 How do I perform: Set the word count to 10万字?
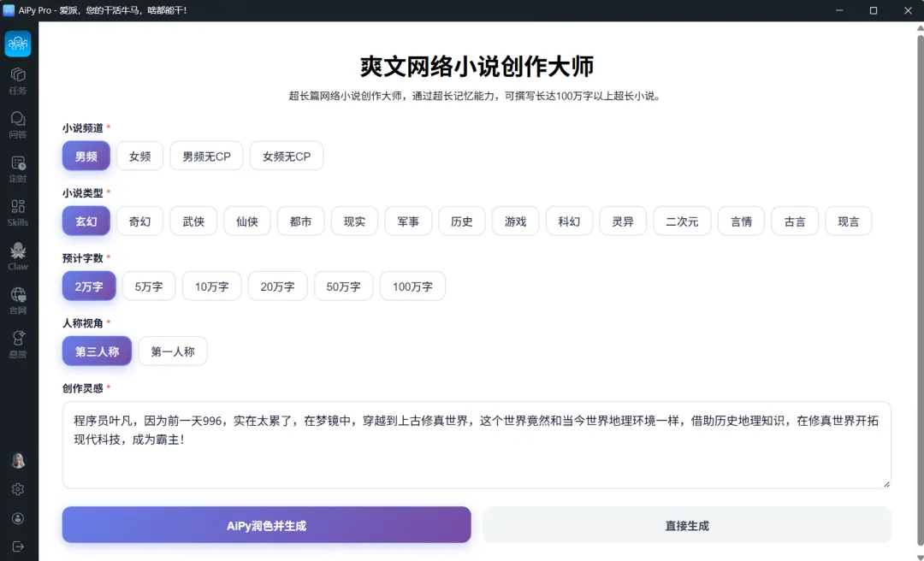(211, 286)
